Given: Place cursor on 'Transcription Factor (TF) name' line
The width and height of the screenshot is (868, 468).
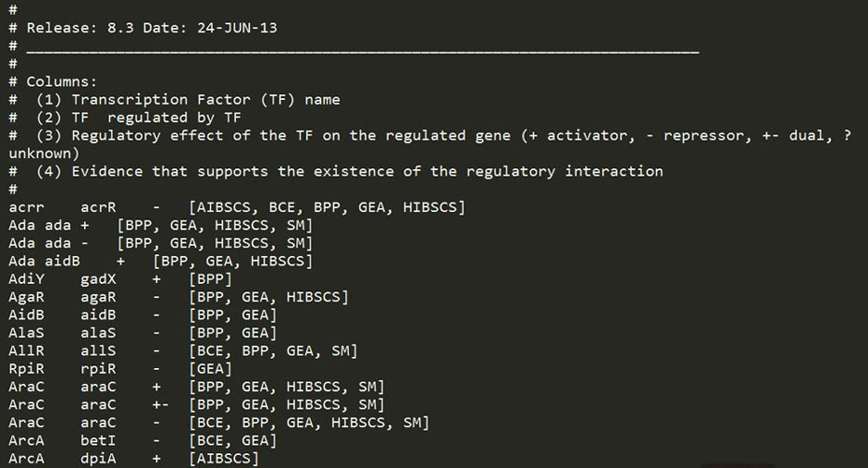Looking at the screenshot, I should 175,100.
